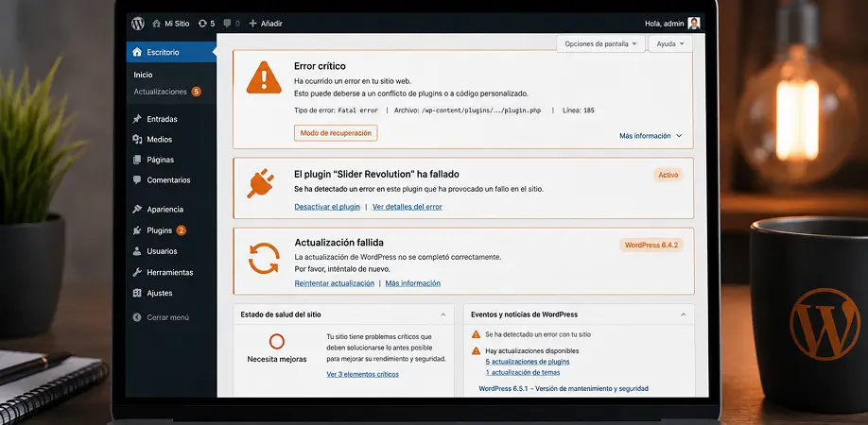Click the Escritorio dashboard icon
The image size is (868, 425).
[x=137, y=52]
